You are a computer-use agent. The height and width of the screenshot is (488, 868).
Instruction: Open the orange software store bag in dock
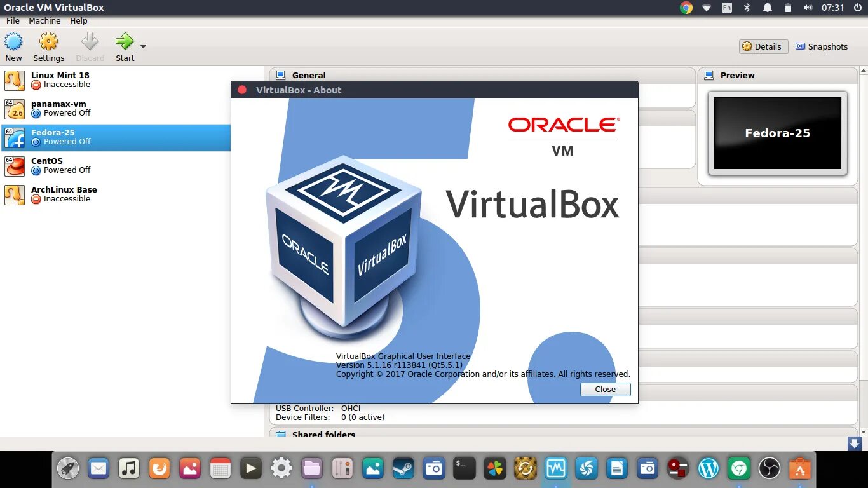[x=800, y=469]
